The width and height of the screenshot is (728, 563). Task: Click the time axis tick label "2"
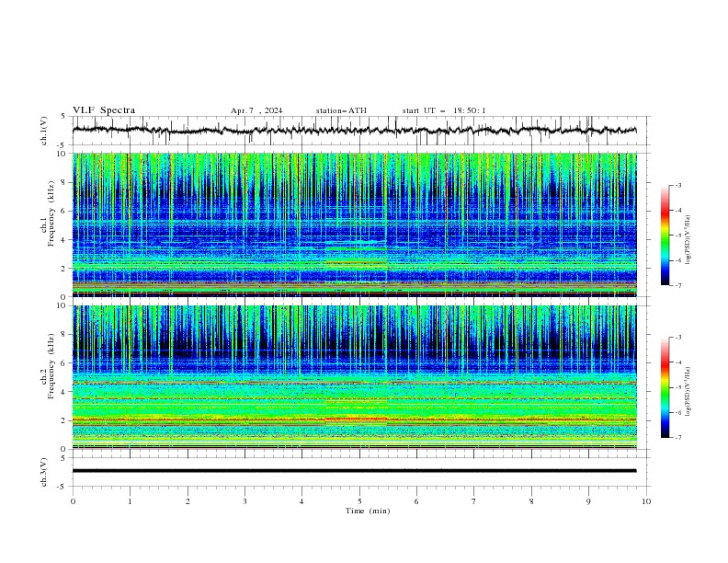(x=188, y=501)
